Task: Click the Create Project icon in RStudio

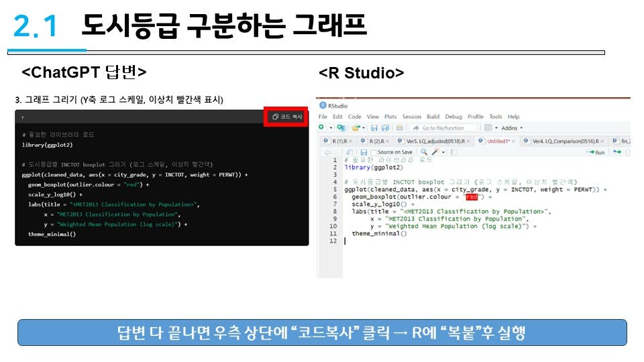Action: click(x=341, y=127)
